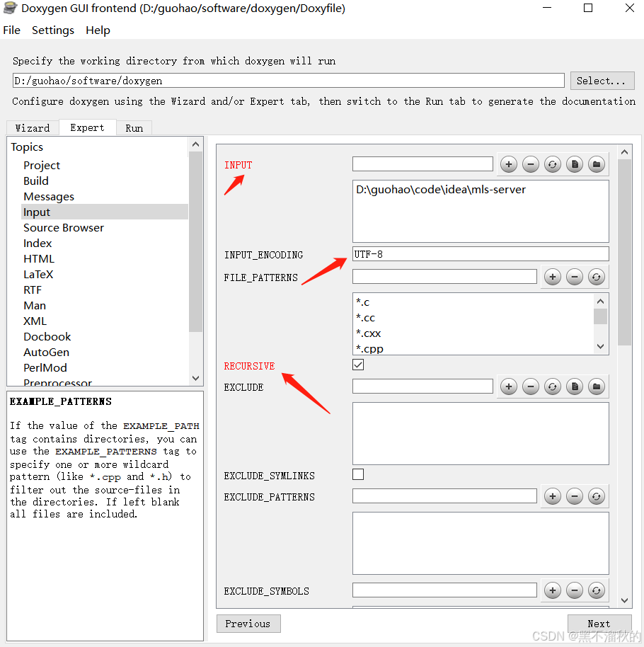The image size is (644, 647).
Task: Select the HTML topic
Action: pyautogui.click(x=39, y=258)
